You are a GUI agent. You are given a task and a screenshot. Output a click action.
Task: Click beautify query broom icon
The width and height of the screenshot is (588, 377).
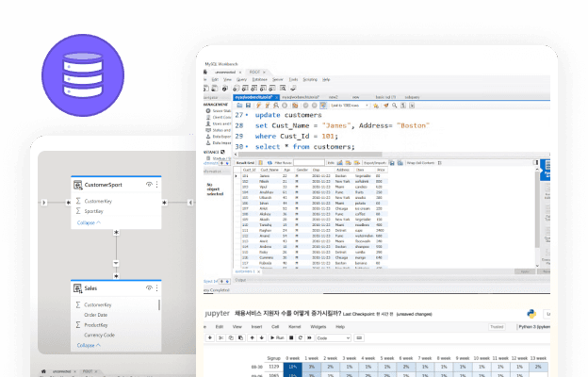[x=386, y=106]
